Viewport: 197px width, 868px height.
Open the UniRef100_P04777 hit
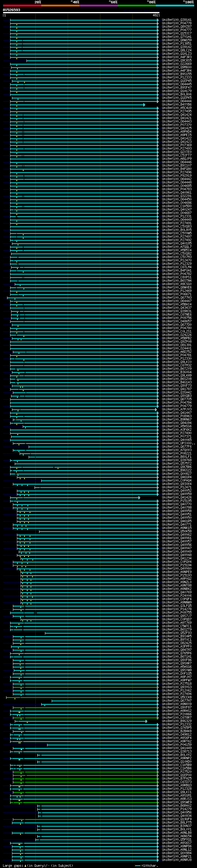(x=177, y=30)
